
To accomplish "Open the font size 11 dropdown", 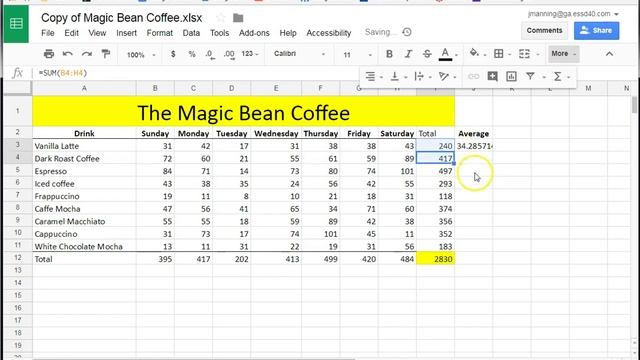I will point(358,54).
